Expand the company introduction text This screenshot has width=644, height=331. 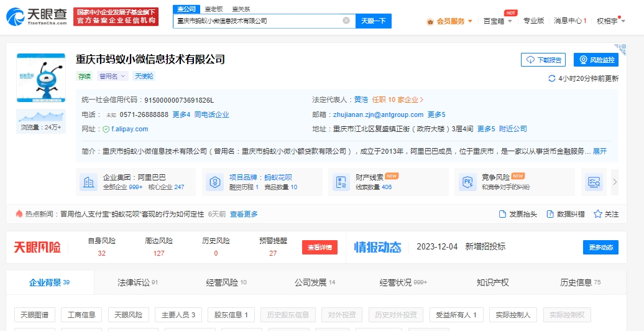tap(600, 151)
